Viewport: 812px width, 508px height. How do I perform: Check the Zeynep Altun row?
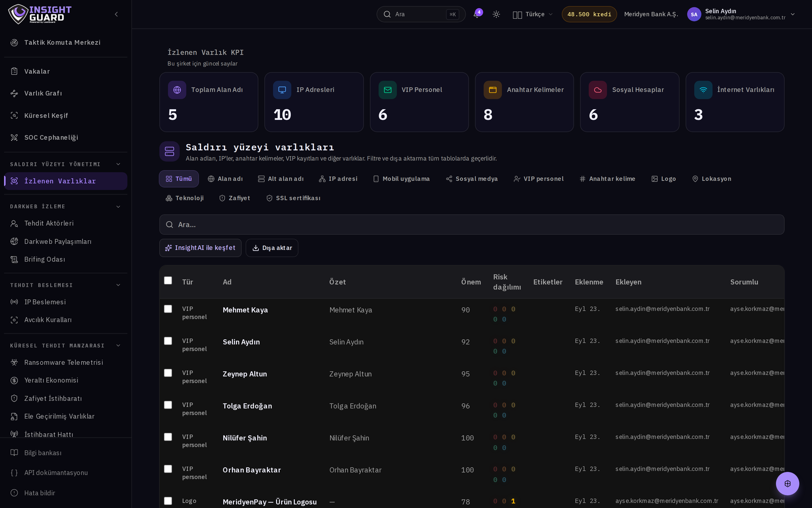click(x=168, y=373)
